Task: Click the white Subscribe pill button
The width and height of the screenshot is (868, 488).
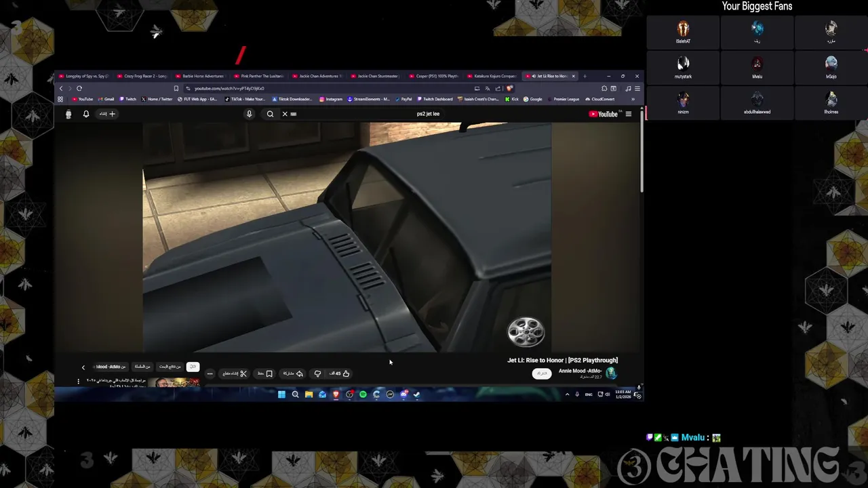Action: point(542,373)
